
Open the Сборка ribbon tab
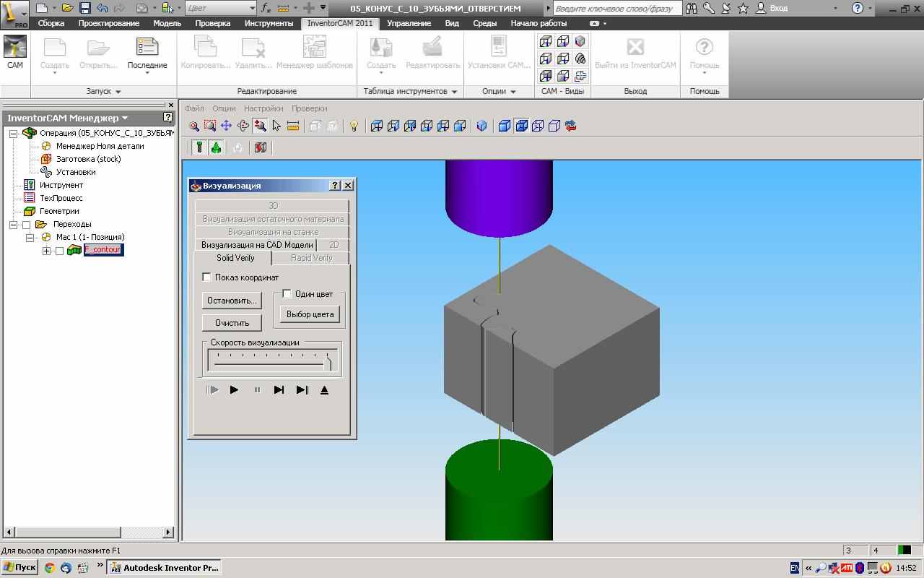[51, 23]
